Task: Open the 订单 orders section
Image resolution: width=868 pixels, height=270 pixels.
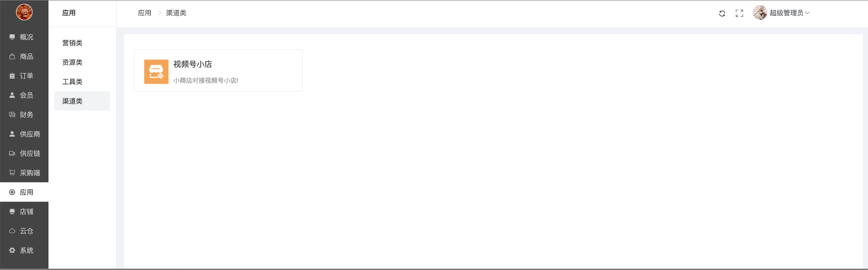Action: [24, 76]
